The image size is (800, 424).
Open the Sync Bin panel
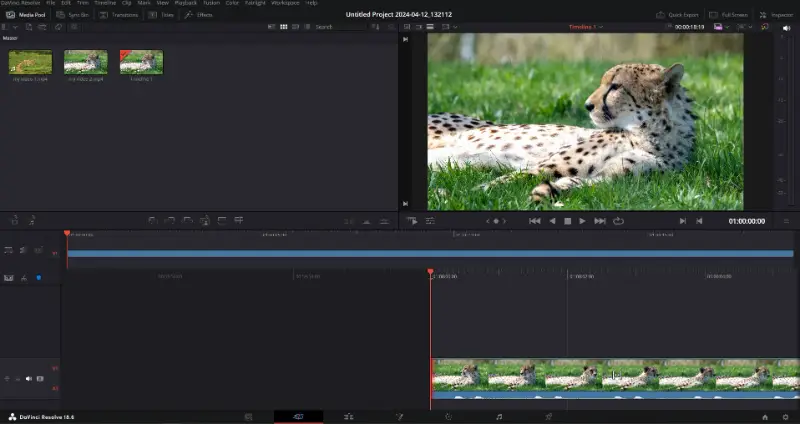point(72,15)
